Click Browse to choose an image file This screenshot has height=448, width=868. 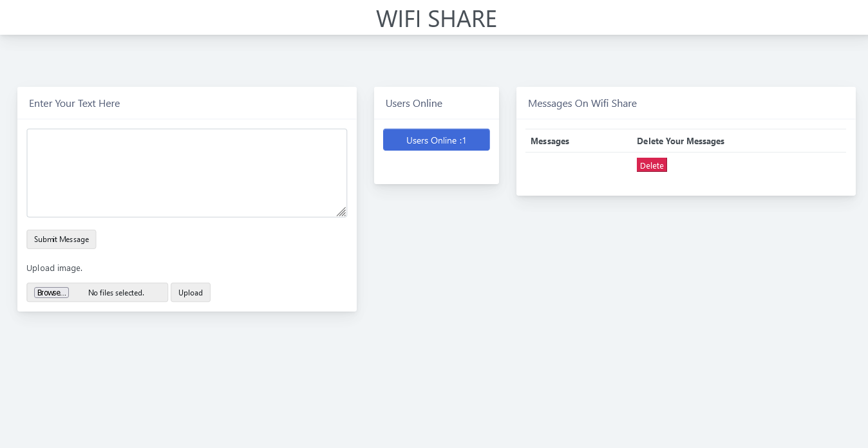(52, 292)
